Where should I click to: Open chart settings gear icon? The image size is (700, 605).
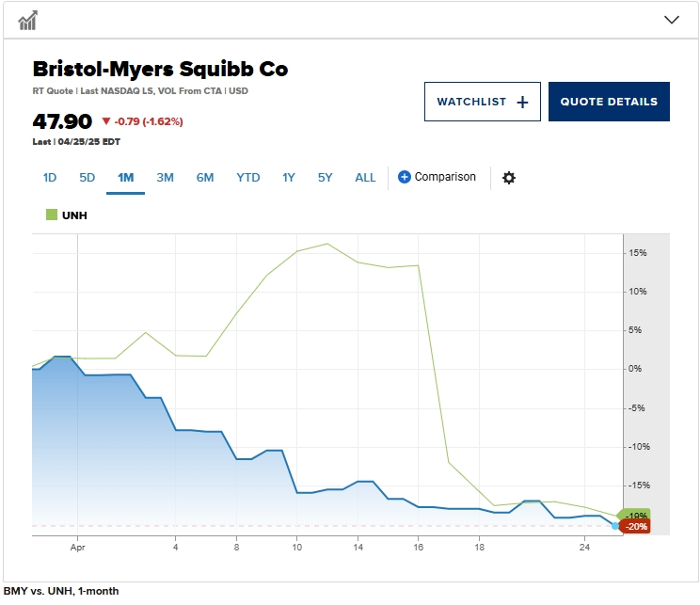coord(509,178)
